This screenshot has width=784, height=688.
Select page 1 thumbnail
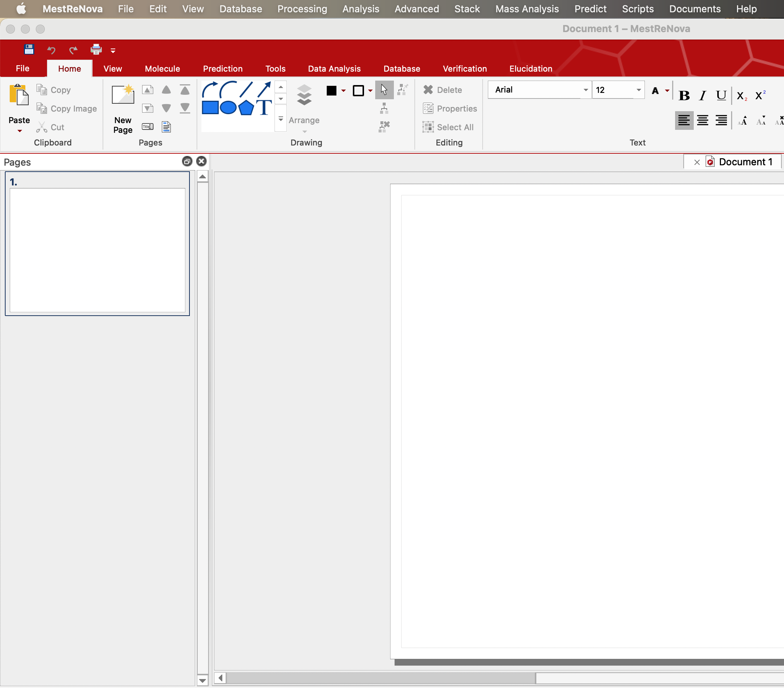pos(97,244)
